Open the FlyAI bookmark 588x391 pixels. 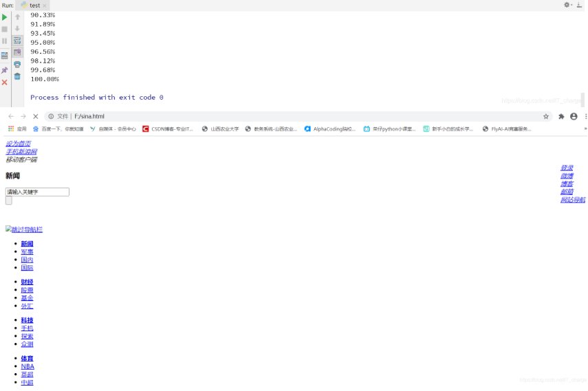pos(507,129)
